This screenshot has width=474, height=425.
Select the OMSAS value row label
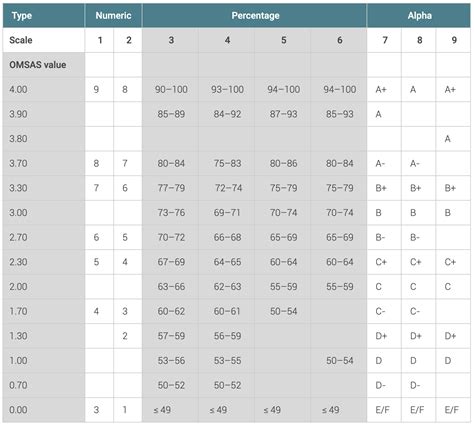point(44,65)
